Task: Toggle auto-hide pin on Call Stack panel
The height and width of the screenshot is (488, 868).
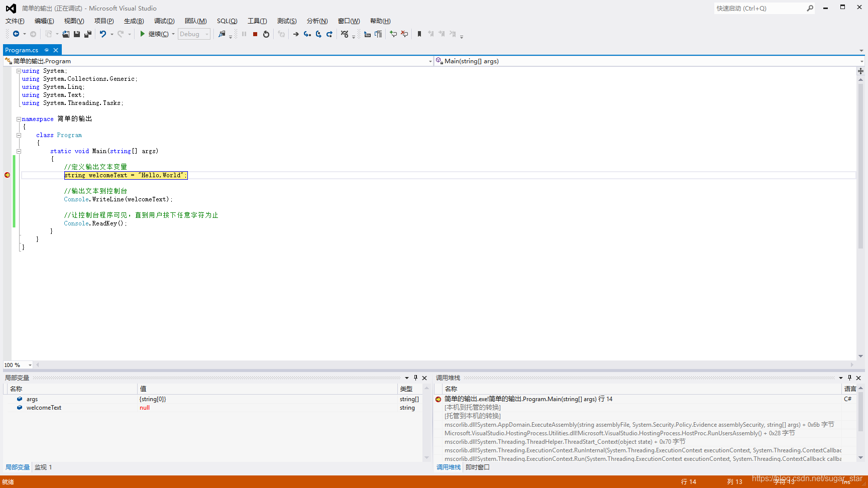Action: pos(849,378)
